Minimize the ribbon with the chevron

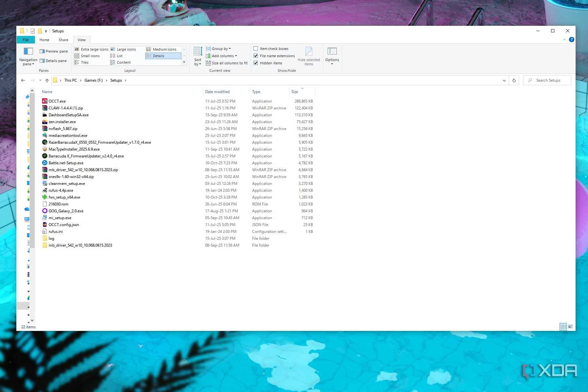(564, 40)
